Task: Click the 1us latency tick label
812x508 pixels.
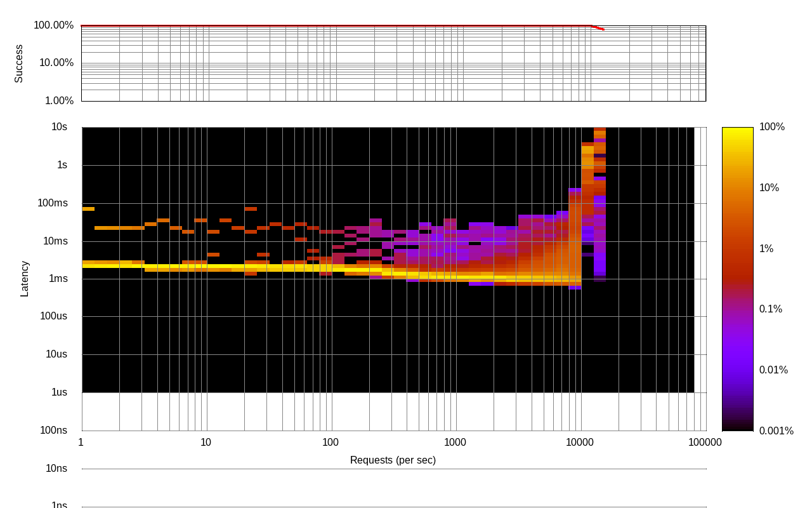Action: [x=59, y=392]
